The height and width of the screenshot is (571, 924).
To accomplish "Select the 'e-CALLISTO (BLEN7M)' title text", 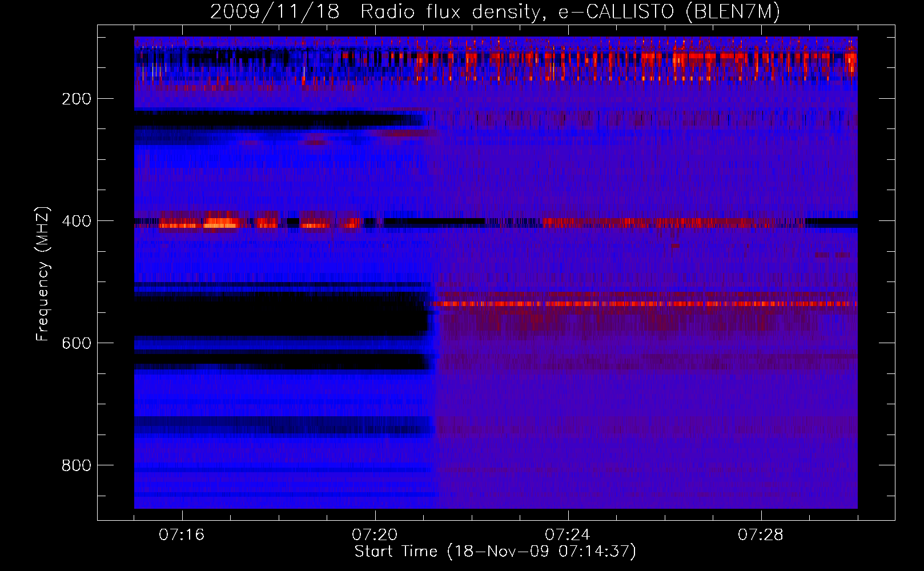I will [669, 12].
